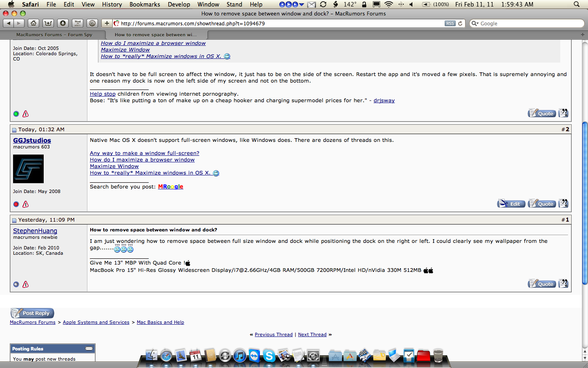Reload page with the refresh arrow
Viewport: 588px width, 368px height.
(x=460, y=23)
